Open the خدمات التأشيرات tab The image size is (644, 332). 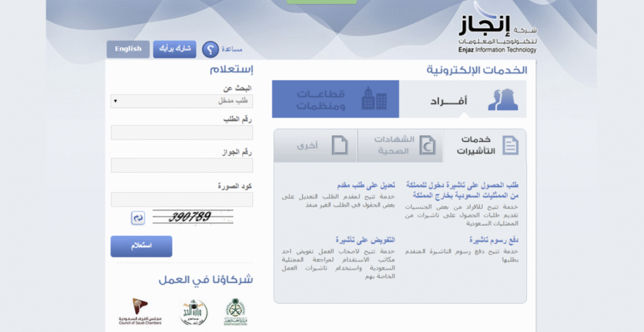coord(485,145)
